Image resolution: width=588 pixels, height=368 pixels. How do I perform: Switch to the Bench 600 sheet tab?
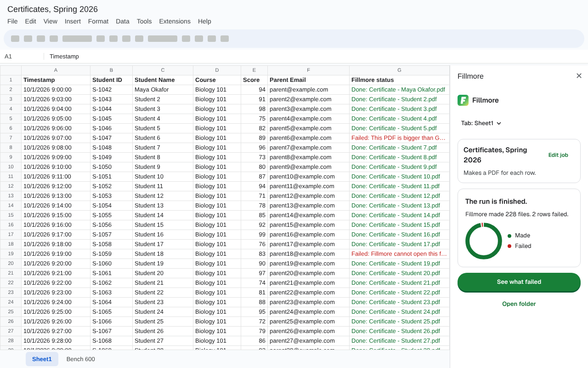[x=81, y=359]
